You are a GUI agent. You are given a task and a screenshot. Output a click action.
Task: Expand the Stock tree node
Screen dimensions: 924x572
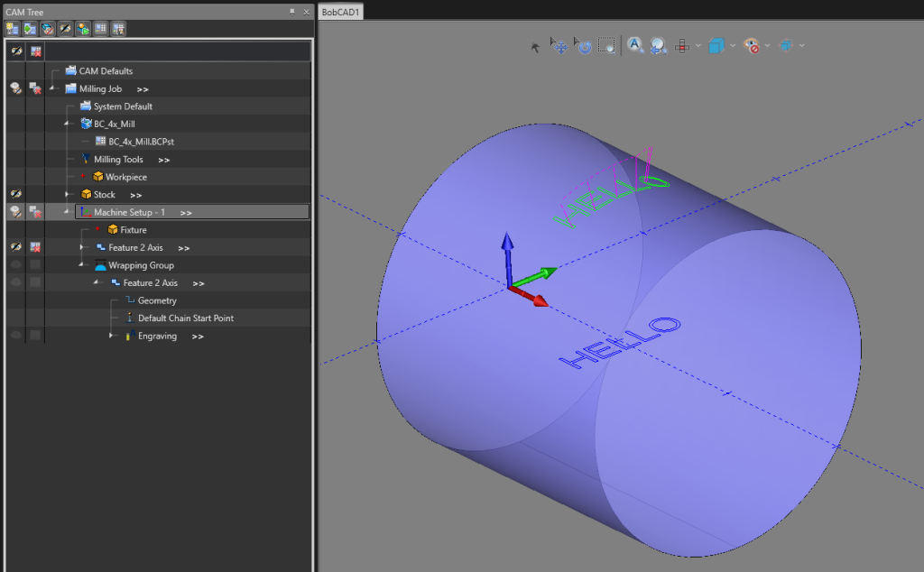point(66,193)
